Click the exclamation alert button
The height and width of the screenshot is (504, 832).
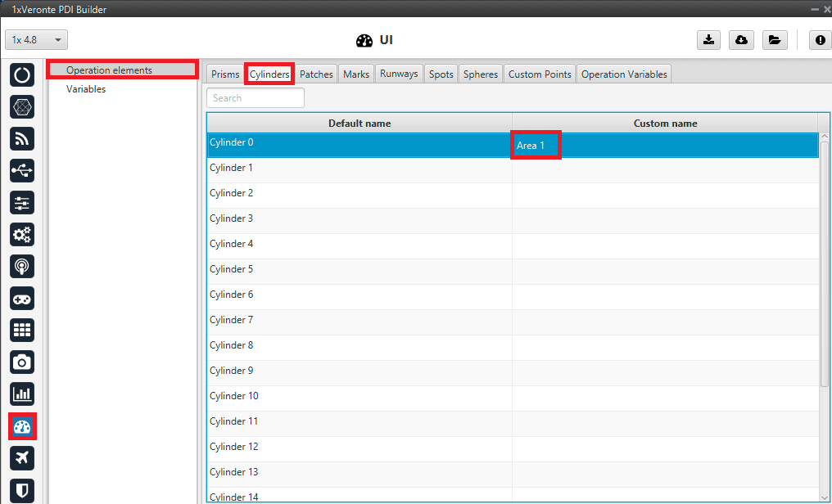tap(821, 40)
